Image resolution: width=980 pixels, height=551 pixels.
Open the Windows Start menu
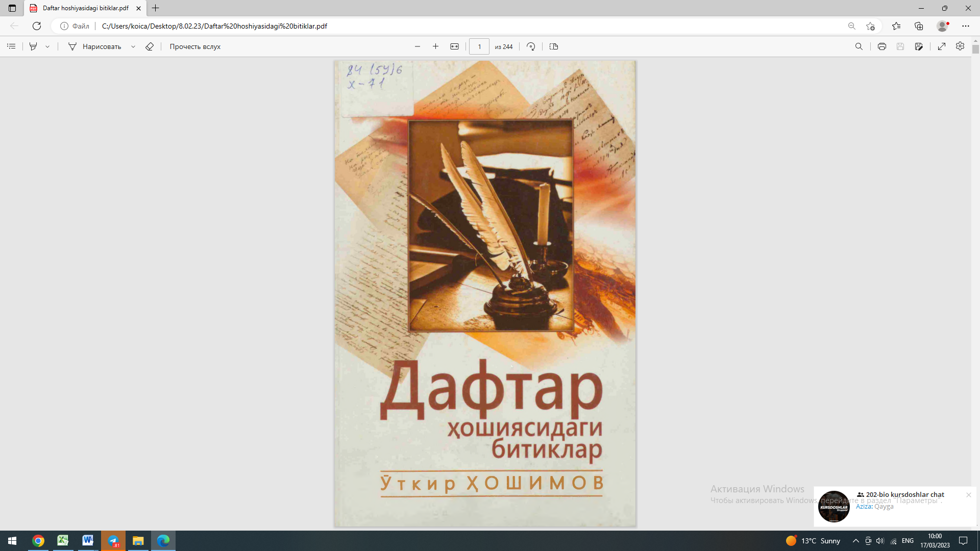pos(12,541)
